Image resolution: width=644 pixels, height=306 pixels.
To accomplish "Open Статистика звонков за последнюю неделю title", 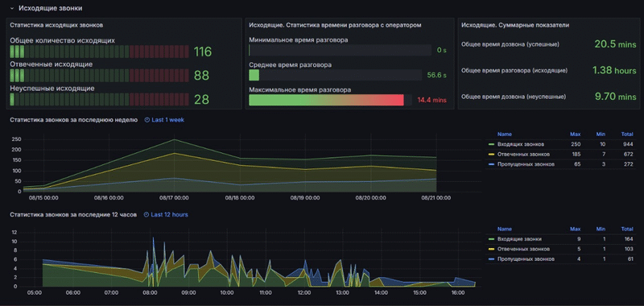I will coord(74,120).
